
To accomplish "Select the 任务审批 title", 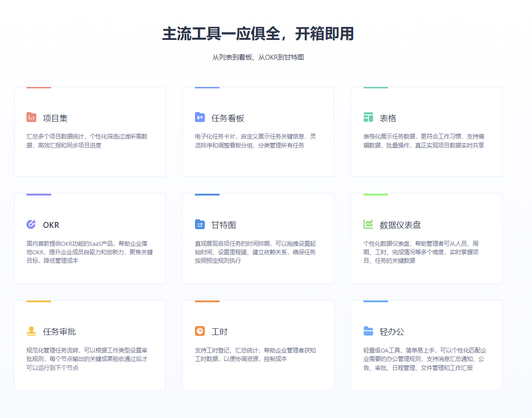I will tap(59, 332).
